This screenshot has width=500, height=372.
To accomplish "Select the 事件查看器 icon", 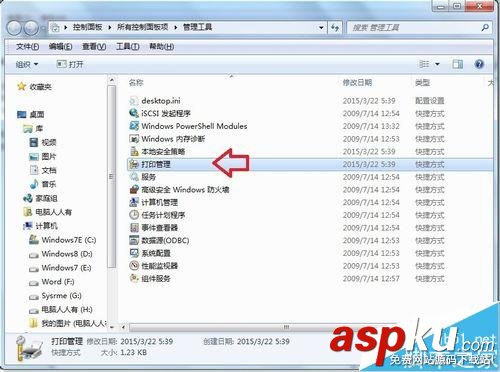I will point(134,227).
